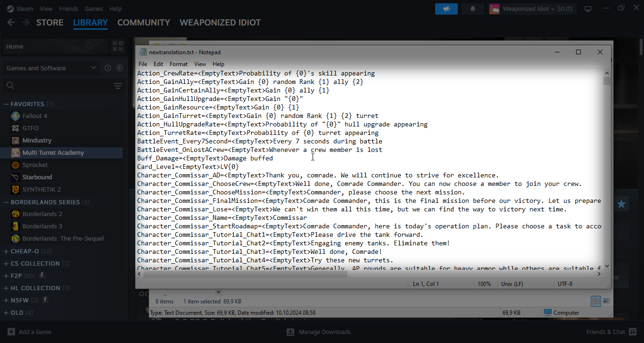Click the Fallout 4 game icon
Image resolution: width=644 pixels, height=343 pixels.
[16, 116]
